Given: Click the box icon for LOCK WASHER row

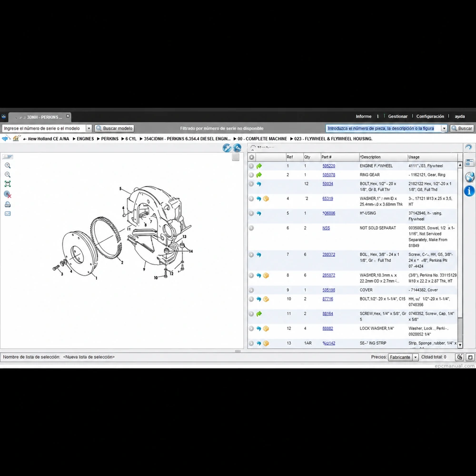Looking at the screenshot, I should pyautogui.click(x=266, y=328).
